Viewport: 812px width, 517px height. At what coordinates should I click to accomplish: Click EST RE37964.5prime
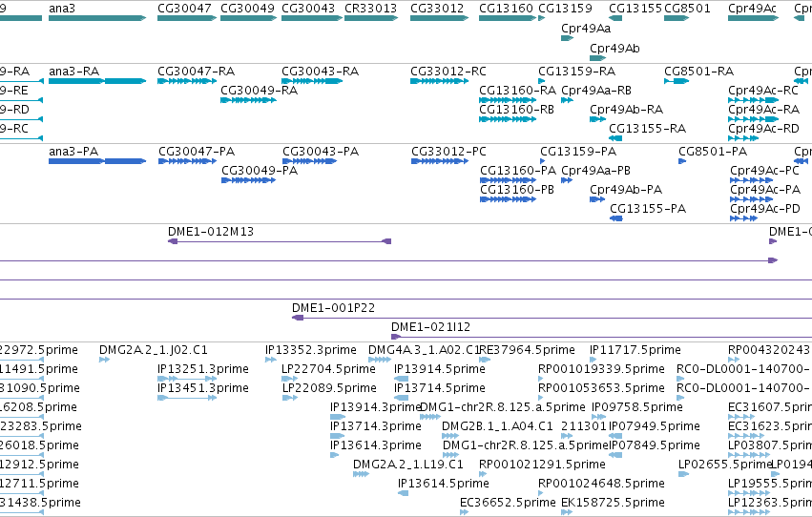tap(485, 360)
